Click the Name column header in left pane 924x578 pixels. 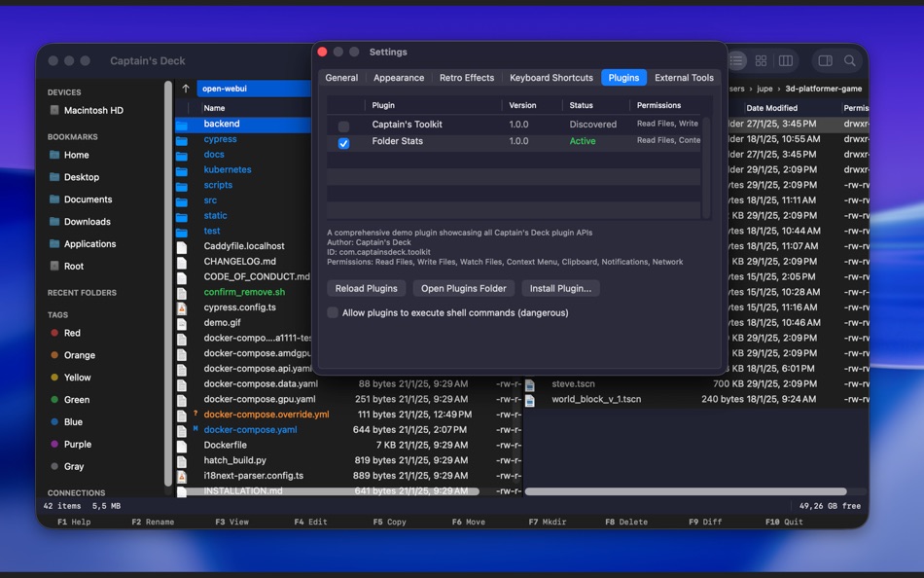coord(214,108)
